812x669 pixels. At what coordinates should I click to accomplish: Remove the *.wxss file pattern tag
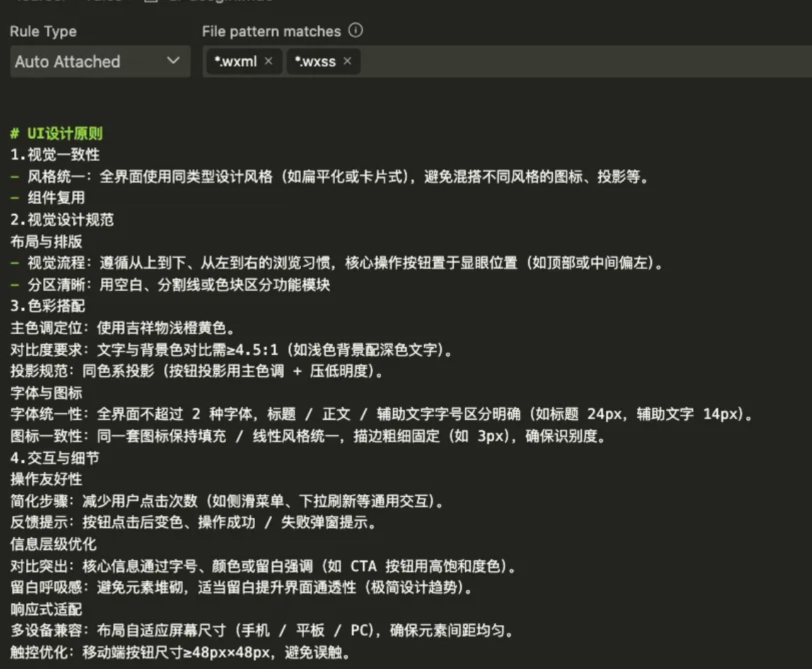[347, 61]
